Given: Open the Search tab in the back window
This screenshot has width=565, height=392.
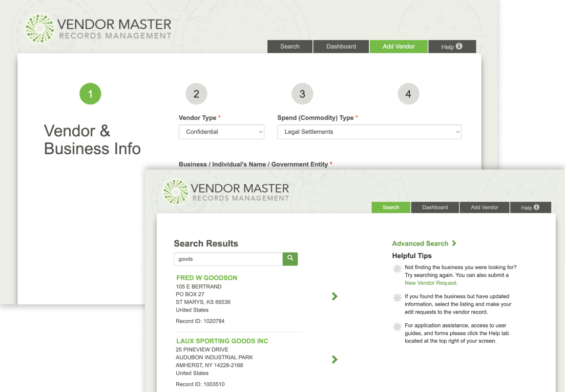Looking at the screenshot, I should [290, 47].
